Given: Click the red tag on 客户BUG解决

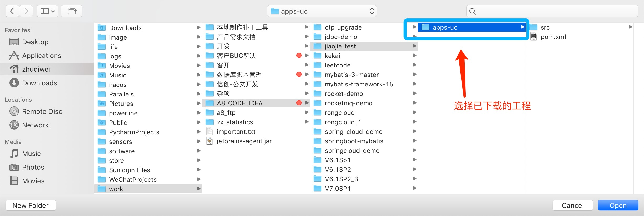Looking at the screenshot, I should coord(299,55).
